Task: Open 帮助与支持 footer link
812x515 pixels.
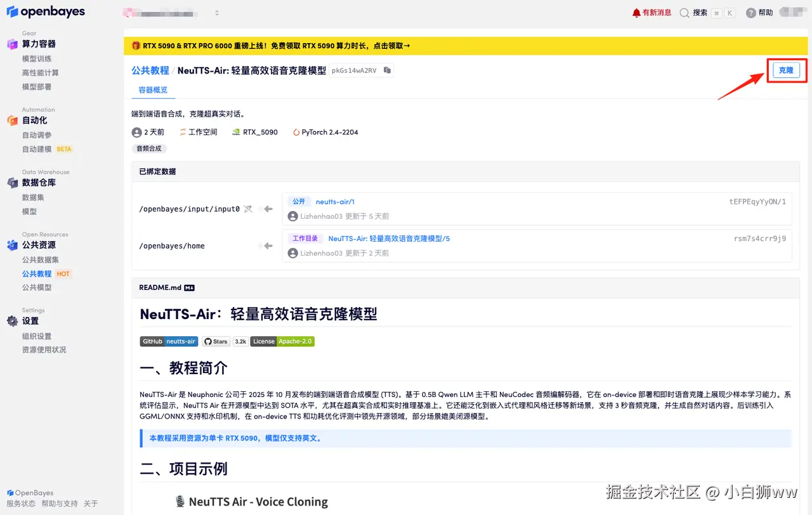Action: coord(60,504)
